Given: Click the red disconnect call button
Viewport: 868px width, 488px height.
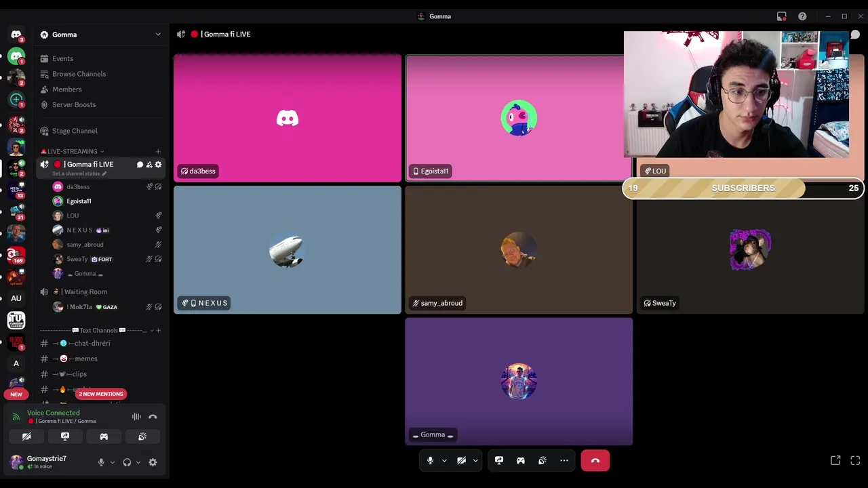Looking at the screenshot, I should pos(595,460).
